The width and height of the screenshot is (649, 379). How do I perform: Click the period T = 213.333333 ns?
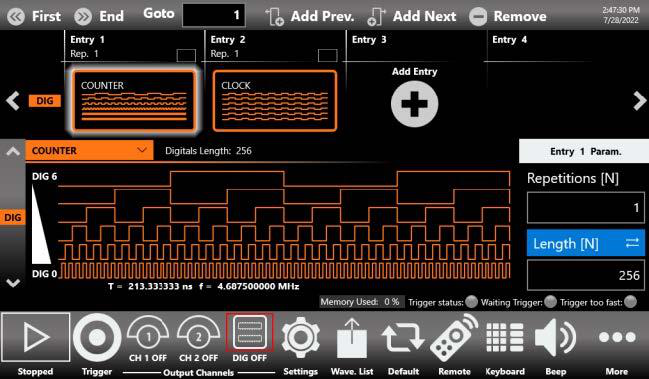point(150,286)
